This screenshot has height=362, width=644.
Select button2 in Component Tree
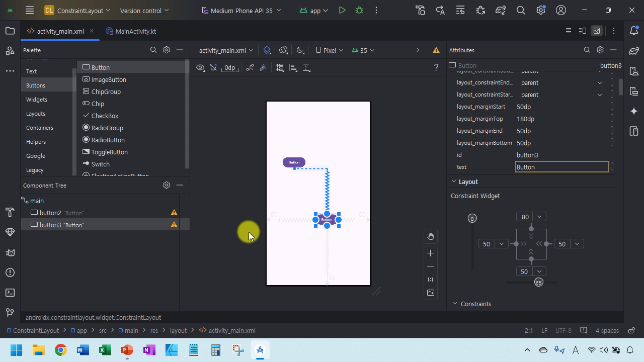50,213
